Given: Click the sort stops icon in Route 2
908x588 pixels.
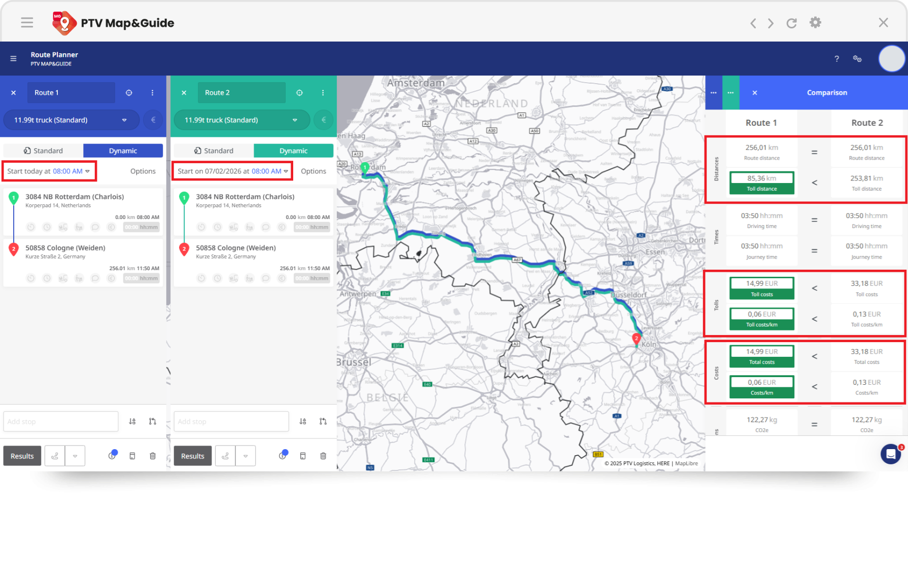Looking at the screenshot, I should point(303,421).
